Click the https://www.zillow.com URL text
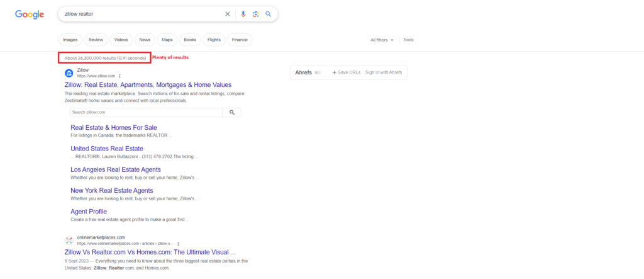This screenshot has height=279, width=644. coord(96,76)
